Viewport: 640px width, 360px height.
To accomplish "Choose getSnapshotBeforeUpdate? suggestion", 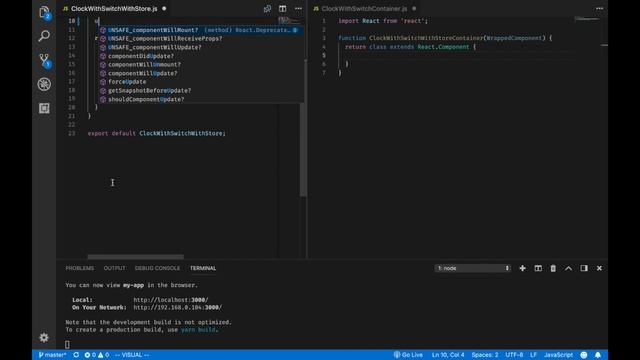I will coord(200,91).
